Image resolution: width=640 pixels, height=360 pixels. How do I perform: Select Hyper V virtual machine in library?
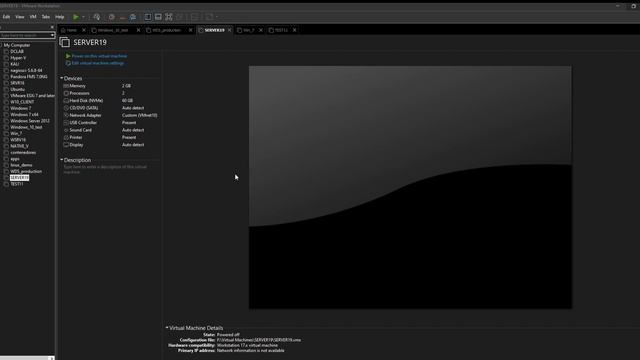pyautogui.click(x=18, y=58)
